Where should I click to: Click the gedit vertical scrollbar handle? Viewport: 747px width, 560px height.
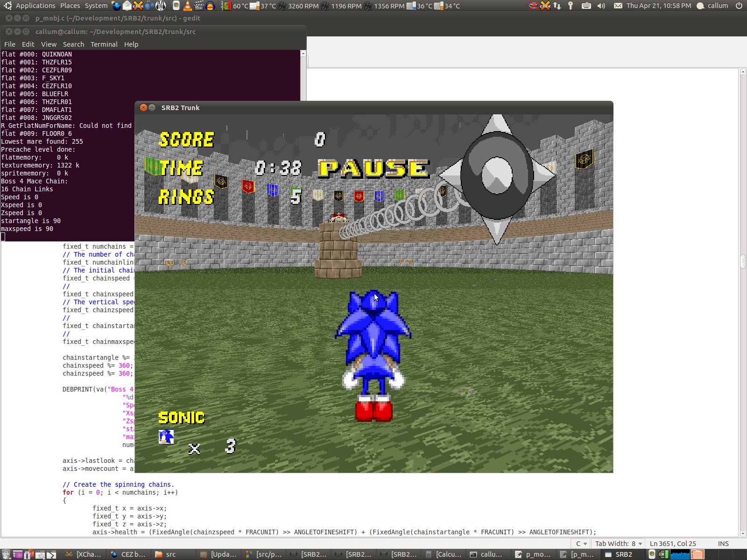[x=743, y=261]
